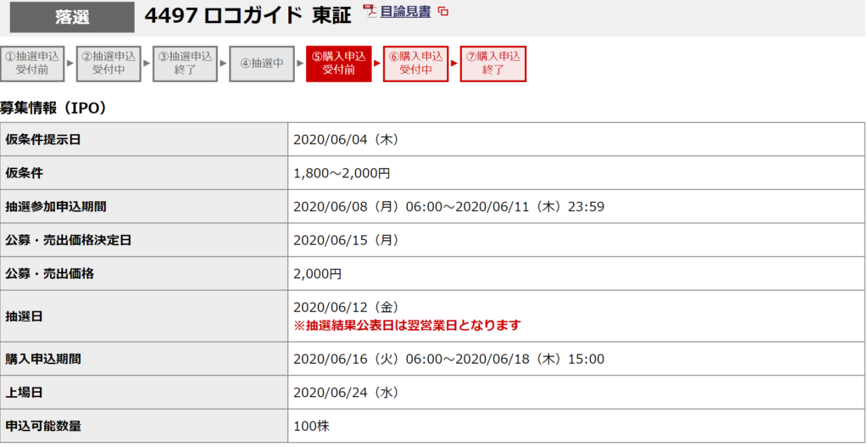Select step ①抽選申込受付前
Image resolution: width=868 pixels, height=447 pixels.
32,64
